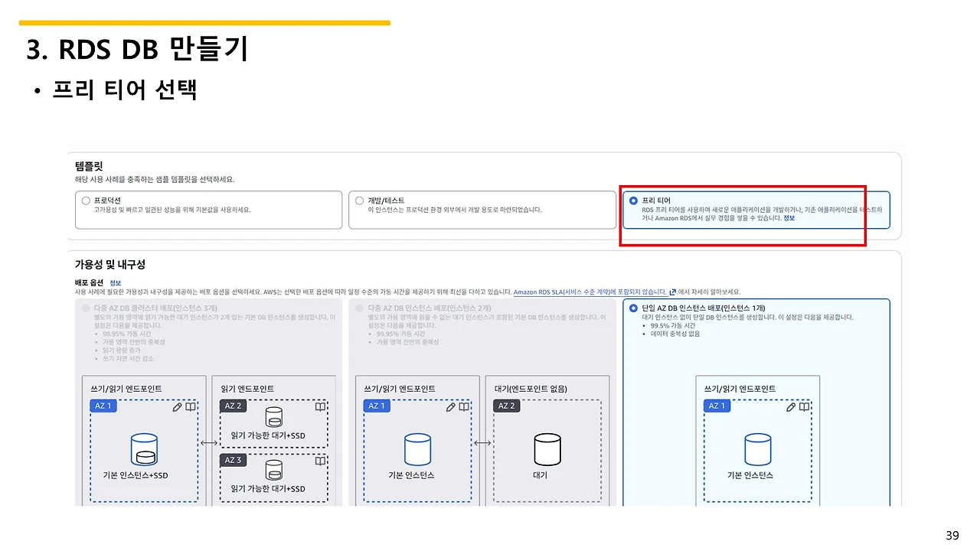This screenshot has width=980, height=551.
Task: Open the 정보 link in the 프리 티어 card
Action: point(789,218)
